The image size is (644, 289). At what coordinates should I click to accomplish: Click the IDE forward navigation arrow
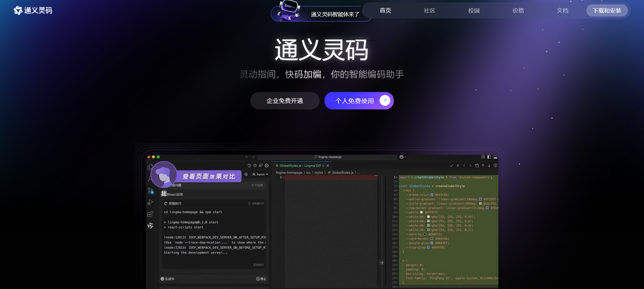pyautogui.click(x=253, y=157)
